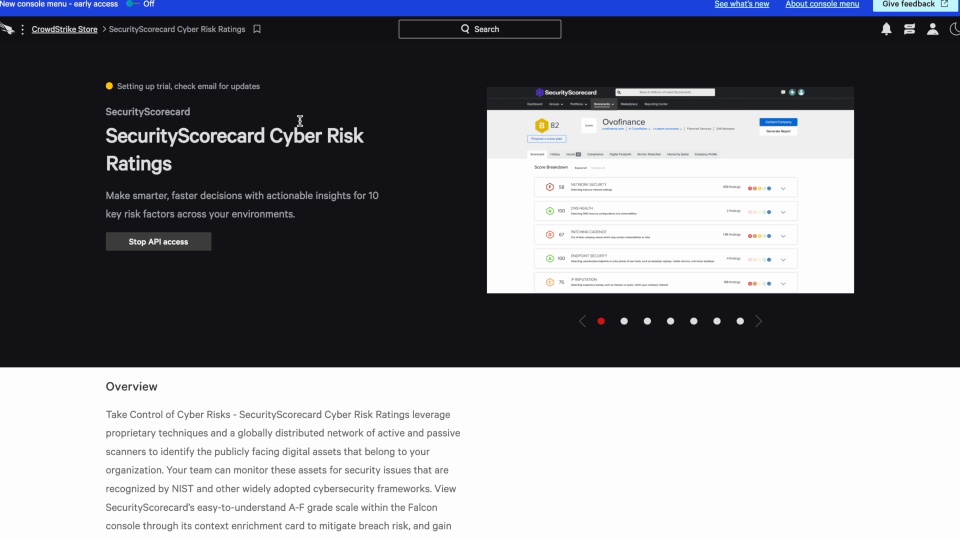Click the external-link icon on Give feedback
The width and height of the screenshot is (960, 540).
pos(944,4)
